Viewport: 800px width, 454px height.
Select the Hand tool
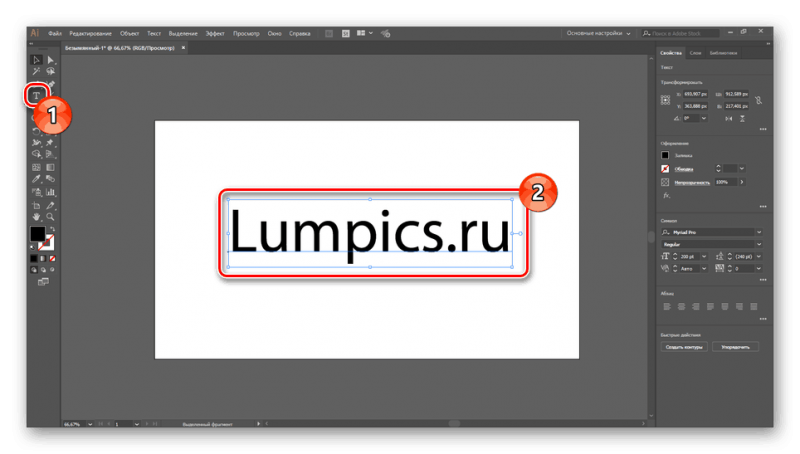tap(36, 217)
